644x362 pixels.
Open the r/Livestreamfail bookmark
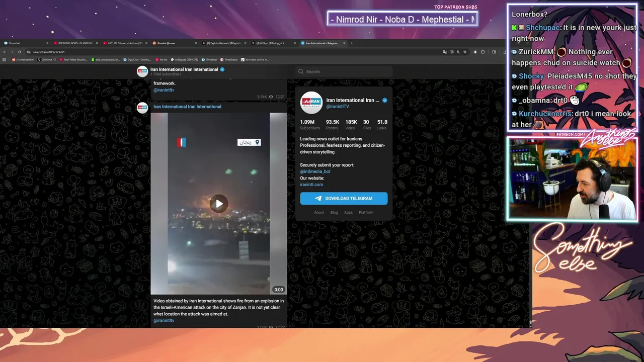pyautogui.click(x=23, y=59)
